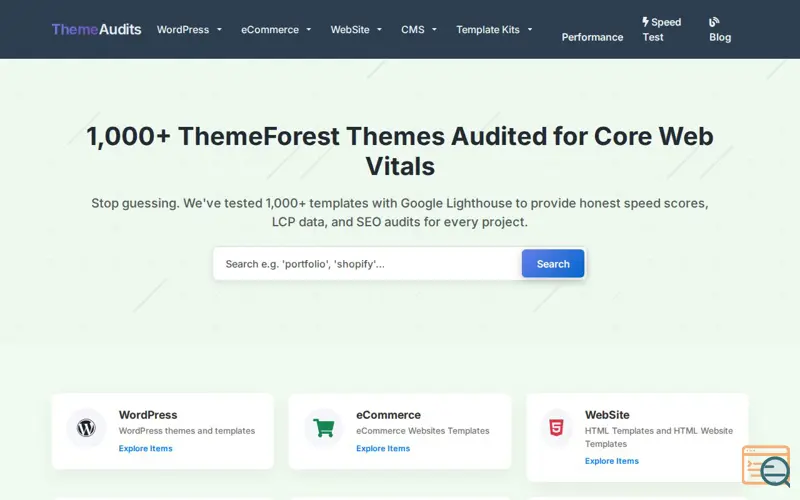Viewport: 800px width, 500px height.
Task: Open the CMS navigation menu
Action: [413, 30]
